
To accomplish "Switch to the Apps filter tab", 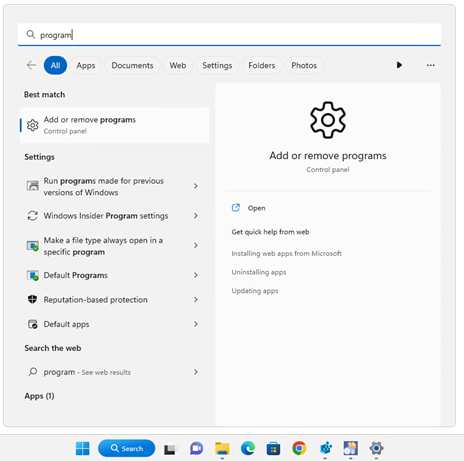I will click(x=86, y=65).
